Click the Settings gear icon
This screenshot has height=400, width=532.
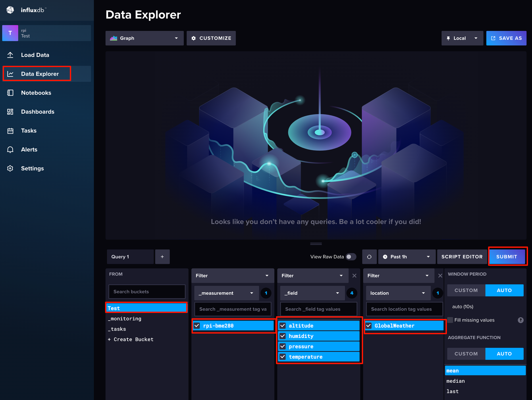pyautogui.click(x=10, y=168)
